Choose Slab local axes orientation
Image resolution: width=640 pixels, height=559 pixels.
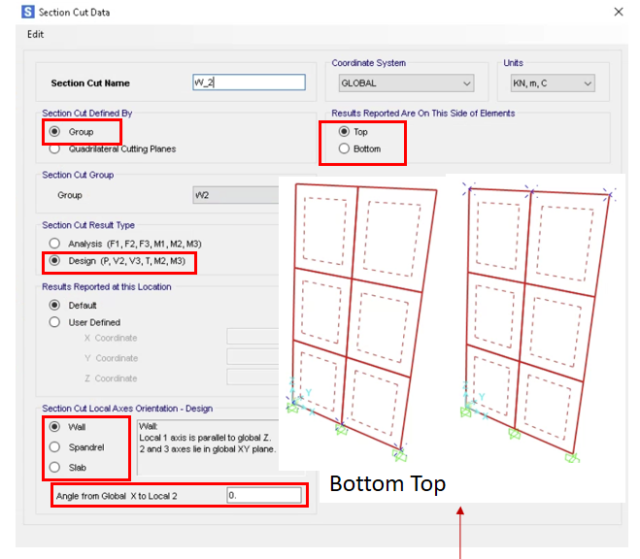pyautogui.click(x=54, y=466)
